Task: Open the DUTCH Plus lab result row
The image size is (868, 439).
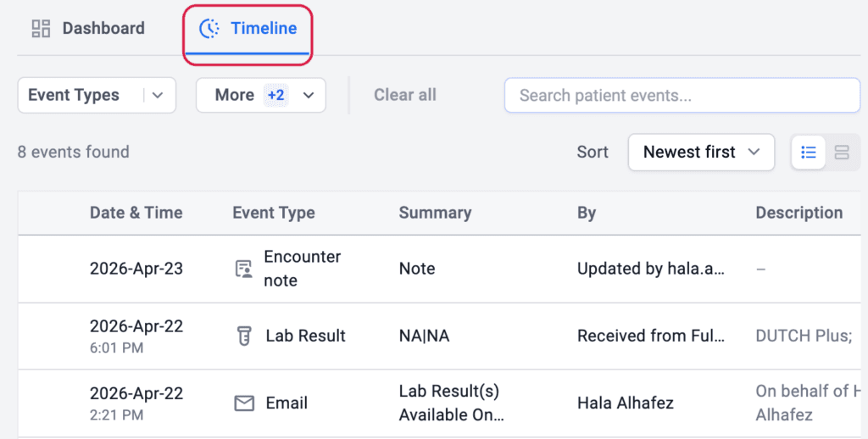Action: [x=440, y=336]
